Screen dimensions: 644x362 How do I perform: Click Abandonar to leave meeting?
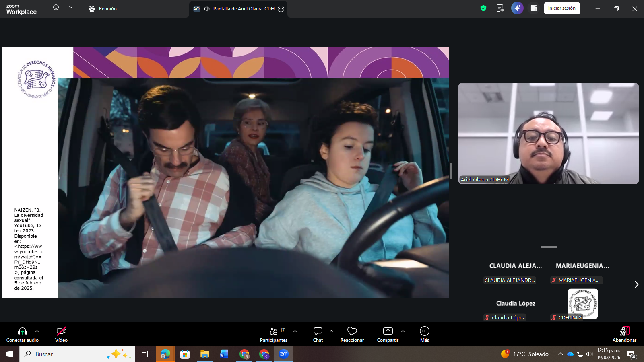tap(624, 334)
